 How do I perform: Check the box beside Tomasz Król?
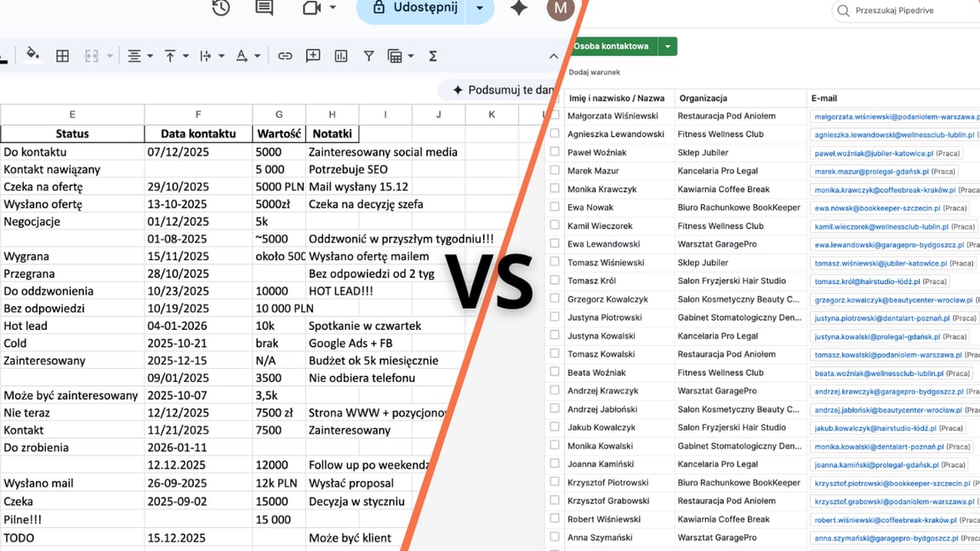tap(555, 281)
